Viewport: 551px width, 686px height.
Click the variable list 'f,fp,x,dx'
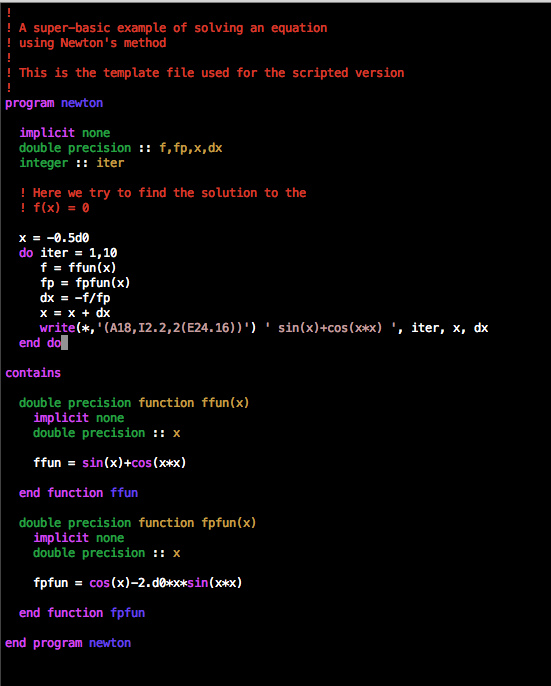[x=190, y=148]
